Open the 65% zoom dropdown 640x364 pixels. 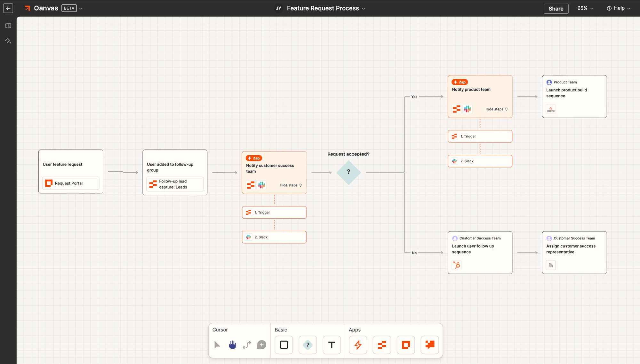[x=585, y=8]
